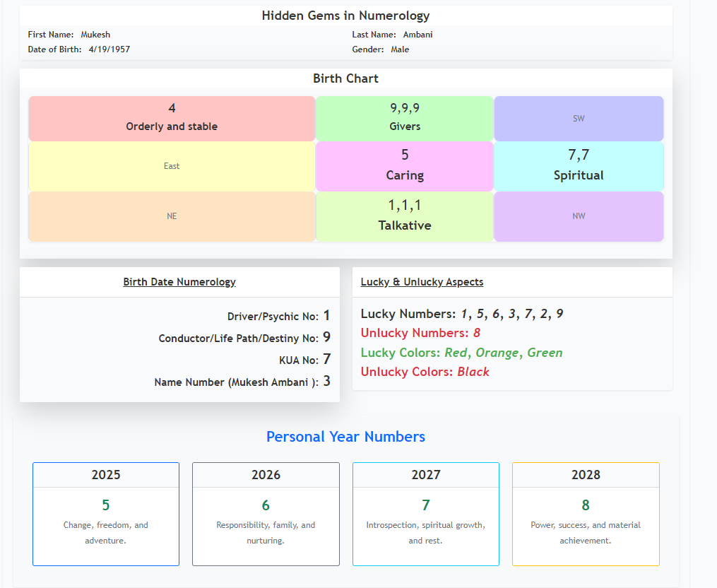The height and width of the screenshot is (588, 717).
Task: Click 'Responsibility, family, and nurturing.' description
Action: 266,533
